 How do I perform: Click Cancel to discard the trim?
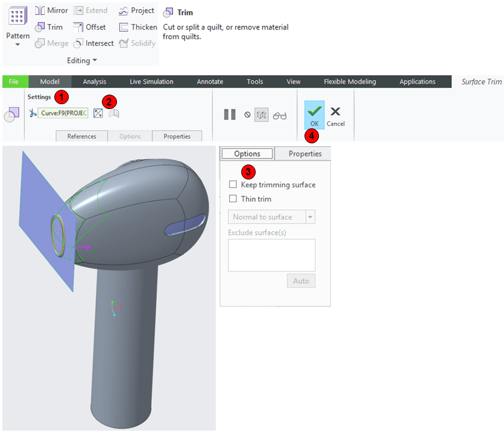335,116
